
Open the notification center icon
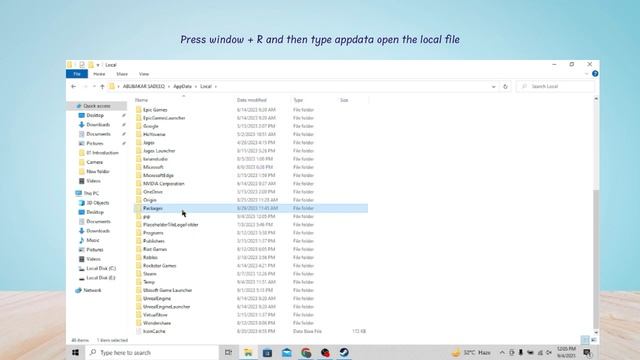tap(588, 352)
